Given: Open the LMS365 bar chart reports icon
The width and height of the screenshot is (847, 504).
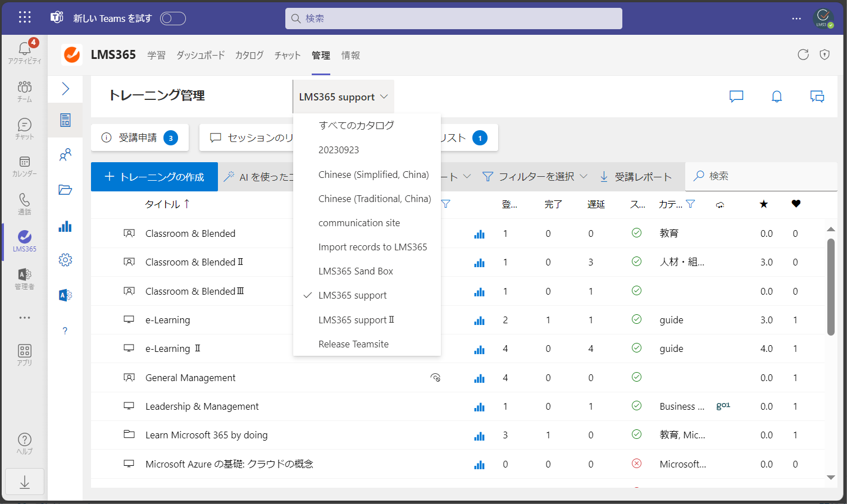Looking at the screenshot, I should coord(65,226).
